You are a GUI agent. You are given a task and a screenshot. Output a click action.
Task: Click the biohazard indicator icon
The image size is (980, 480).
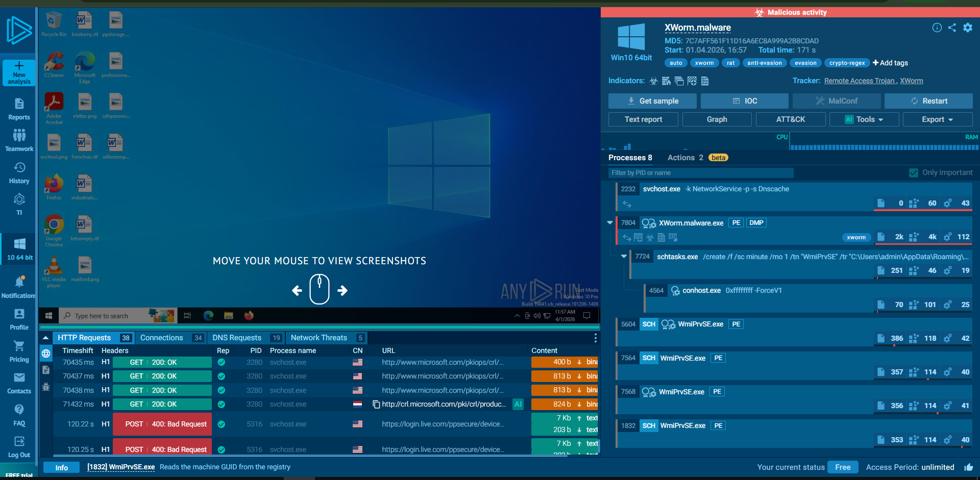[x=653, y=81]
